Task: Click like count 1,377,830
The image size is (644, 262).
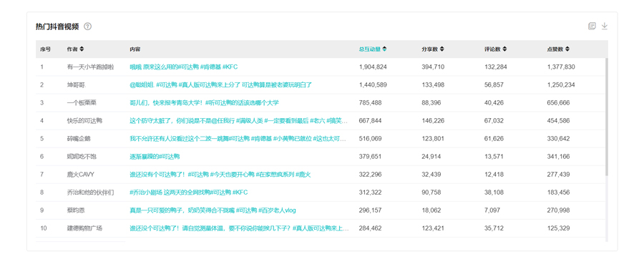Action: point(561,67)
